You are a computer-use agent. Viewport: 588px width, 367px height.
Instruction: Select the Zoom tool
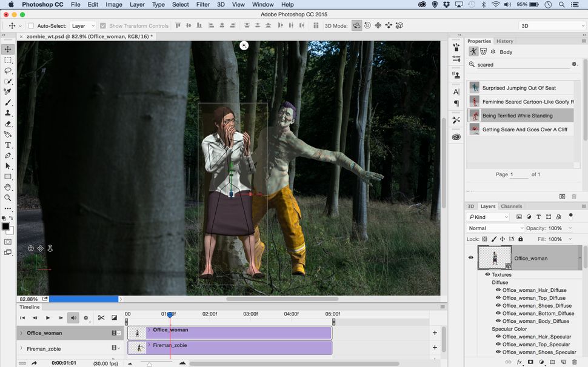[x=7, y=197]
